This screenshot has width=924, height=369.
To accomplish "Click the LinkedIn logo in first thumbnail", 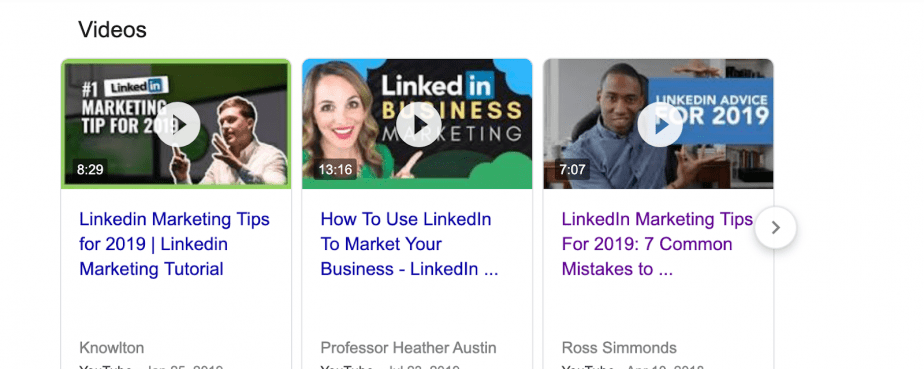I will (137, 87).
